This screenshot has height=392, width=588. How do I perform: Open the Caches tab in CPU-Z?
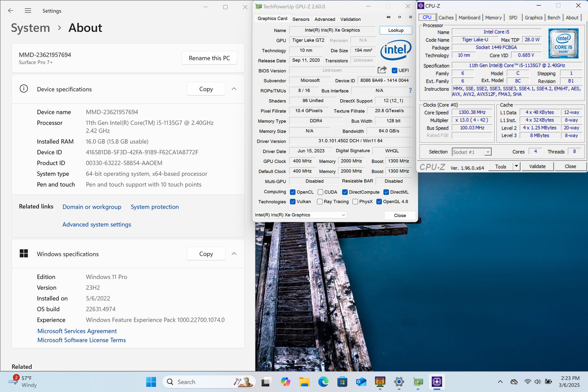pyautogui.click(x=446, y=18)
